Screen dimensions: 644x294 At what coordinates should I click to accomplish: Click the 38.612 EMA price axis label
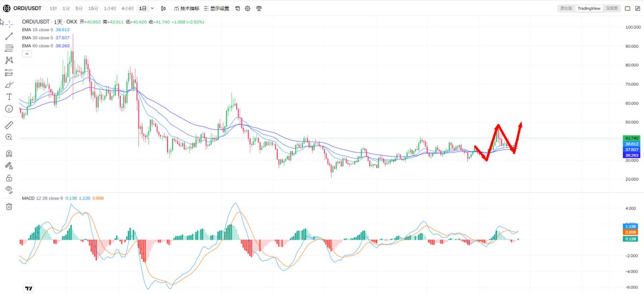point(632,144)
